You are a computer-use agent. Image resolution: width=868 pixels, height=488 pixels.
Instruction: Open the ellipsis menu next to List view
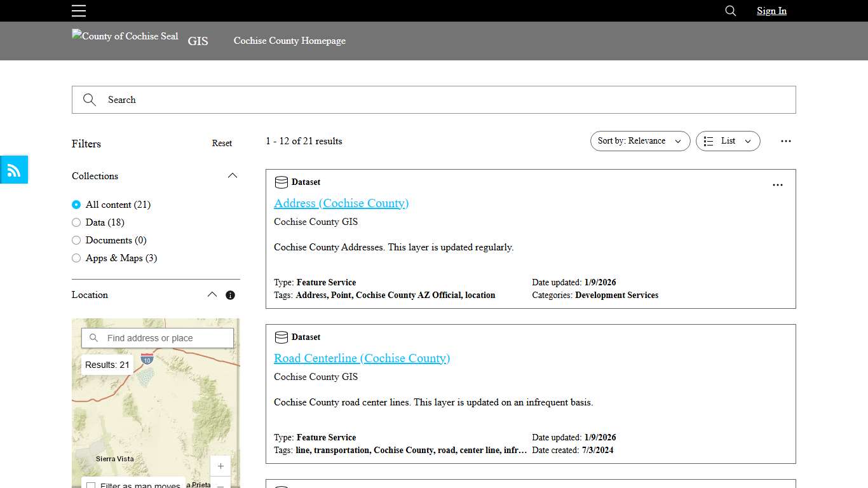786,141
